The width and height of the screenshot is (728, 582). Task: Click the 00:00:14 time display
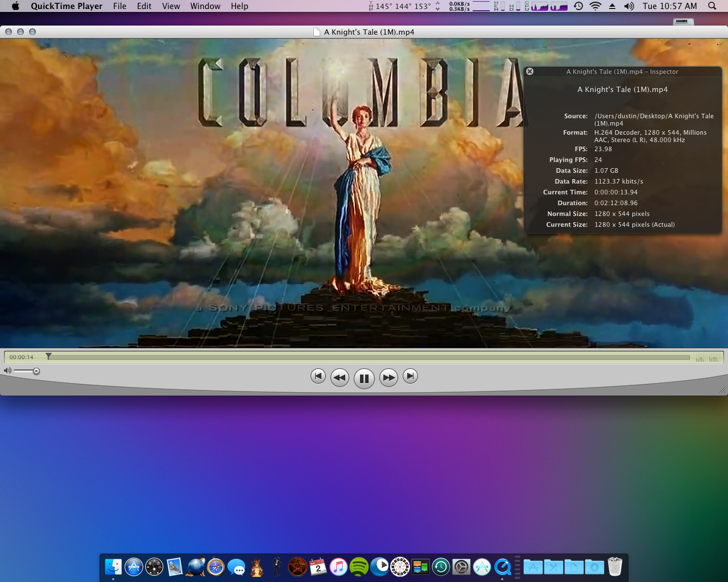[x=22, y=357]
